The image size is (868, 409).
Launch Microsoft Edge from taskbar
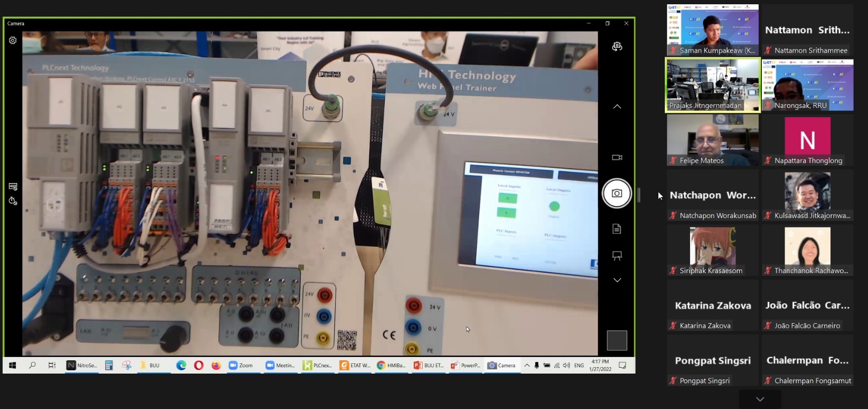[x=181, y=365]
